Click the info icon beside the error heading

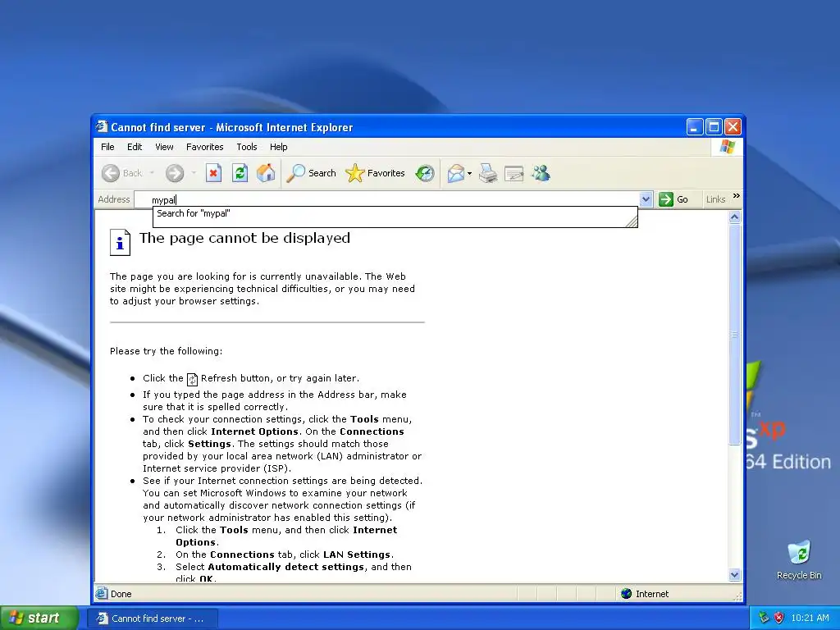coord(120,243)
